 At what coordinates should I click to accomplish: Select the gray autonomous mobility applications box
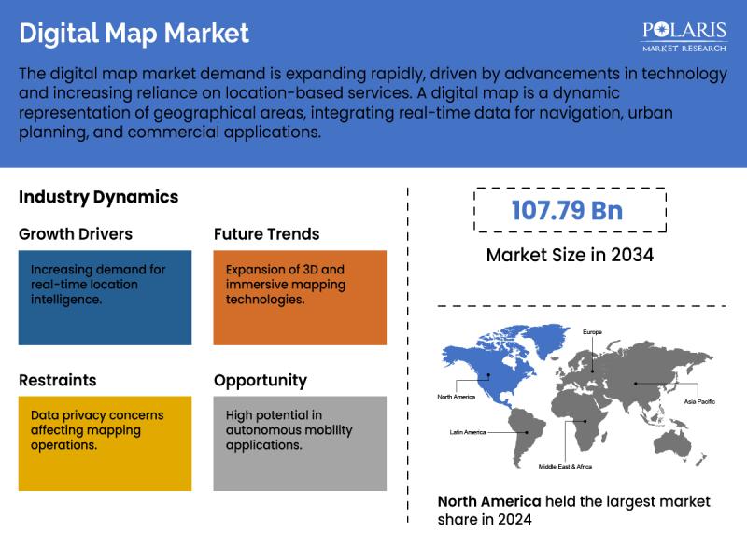click(x=300, y=443)
